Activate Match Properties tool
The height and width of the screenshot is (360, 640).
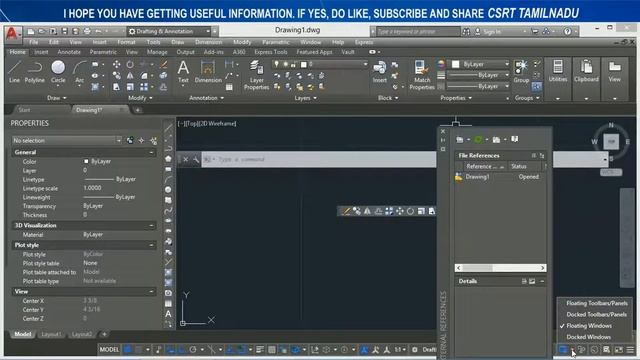422,74
